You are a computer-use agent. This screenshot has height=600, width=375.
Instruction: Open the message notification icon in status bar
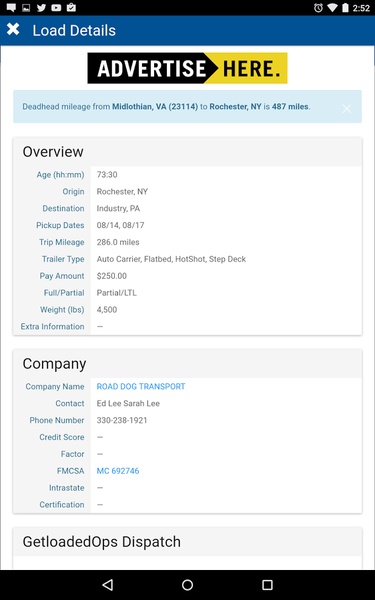(x=11, y=8)
